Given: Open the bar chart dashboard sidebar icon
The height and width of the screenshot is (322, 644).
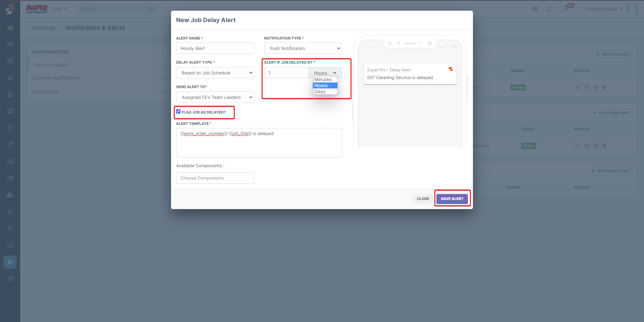Looking at the screenshot, I should click(x=10, y=27).
